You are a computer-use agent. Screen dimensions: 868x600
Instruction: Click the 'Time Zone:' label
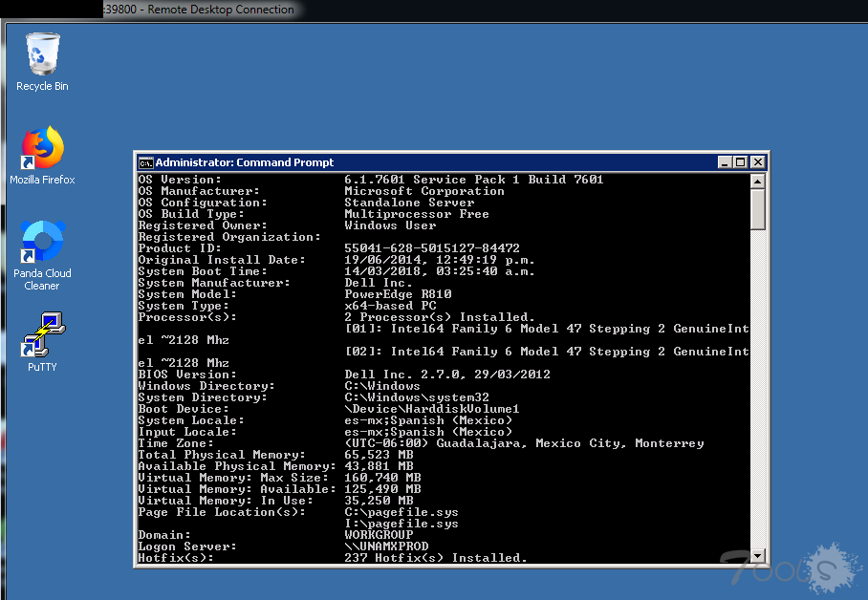pyautogui.click(x=176, y=443)
